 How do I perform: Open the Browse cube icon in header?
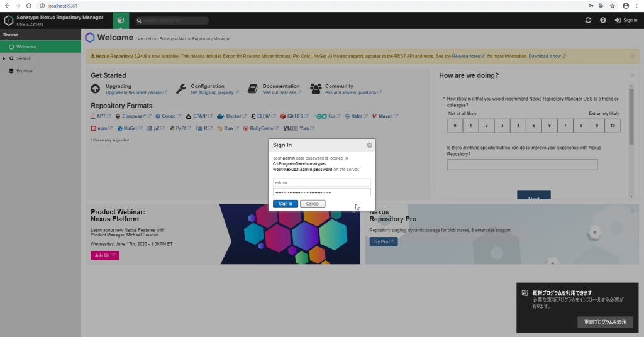pyautogui.click(x=120, y=20)
